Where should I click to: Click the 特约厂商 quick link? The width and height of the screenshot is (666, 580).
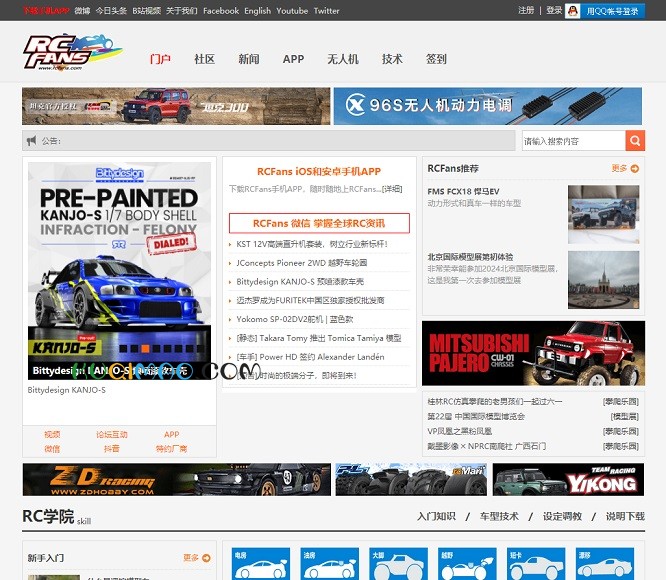[171, 449]
